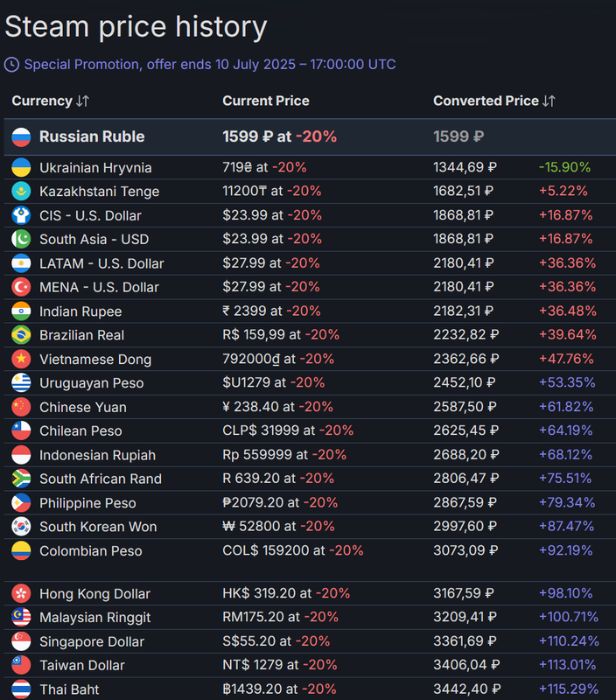This screenshot has width=616, height=700.
Task: Click the CIS U.S. Dollar region icon
Action: coord(21,215)
